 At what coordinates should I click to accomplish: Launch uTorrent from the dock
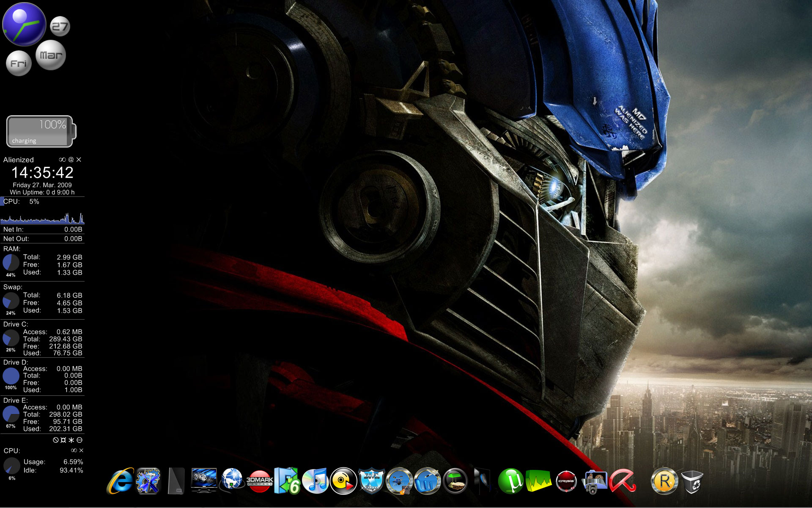point(511,481)
